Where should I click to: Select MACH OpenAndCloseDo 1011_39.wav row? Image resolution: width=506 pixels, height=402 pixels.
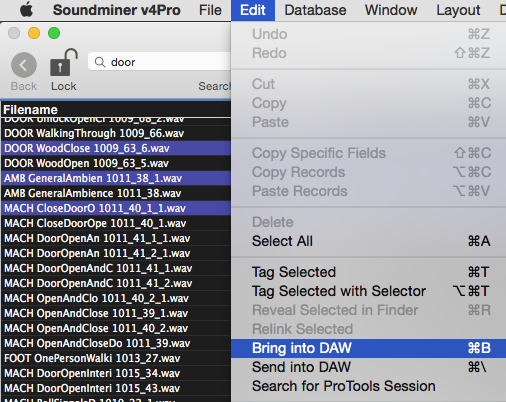pyautogui.click(x=115, y=343)
